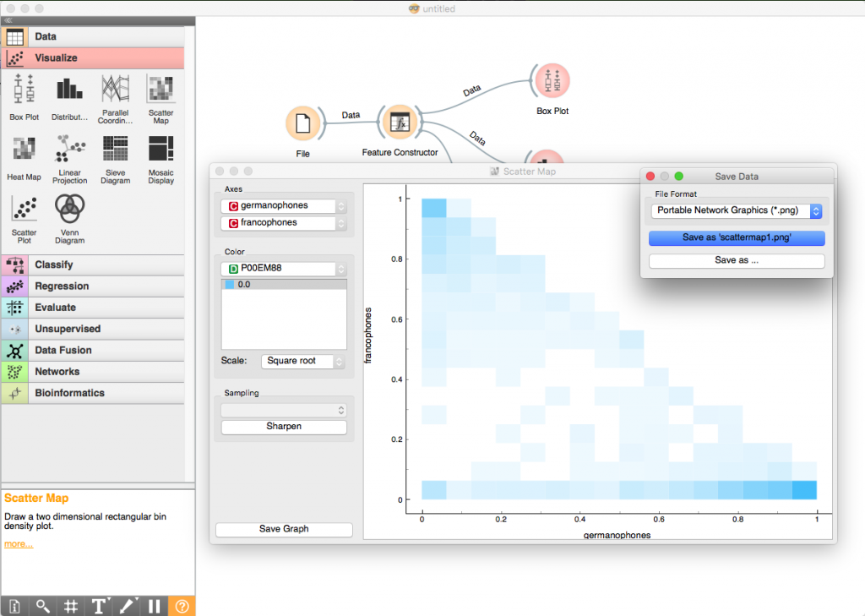The image size is (865, 616).
Task: Open the P00EM88 color dropdown
Action: [x=284, y=268]
